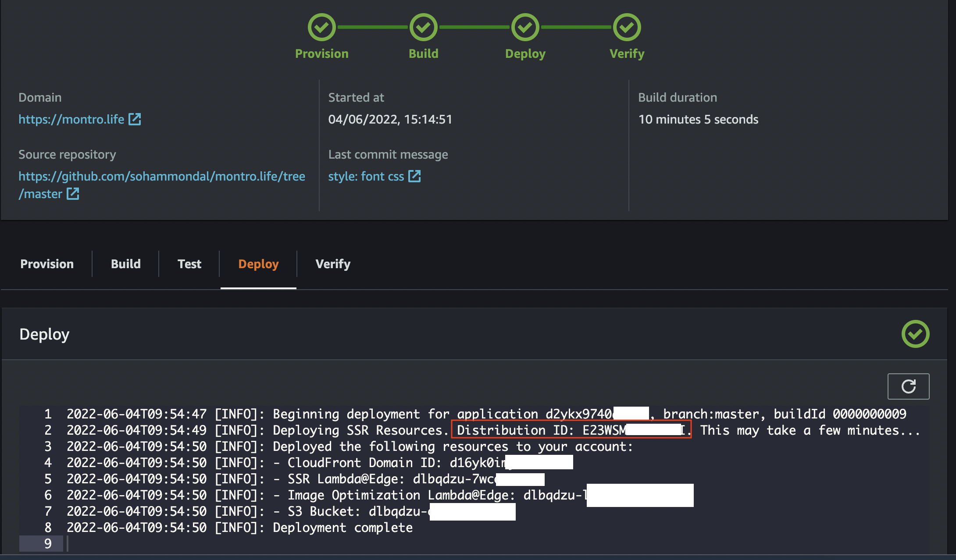The height and width of the screenshot is (560, 956).
Task: Click the Provision step checkmark icon
Action: pyautogui.click(x=321, y=27)
